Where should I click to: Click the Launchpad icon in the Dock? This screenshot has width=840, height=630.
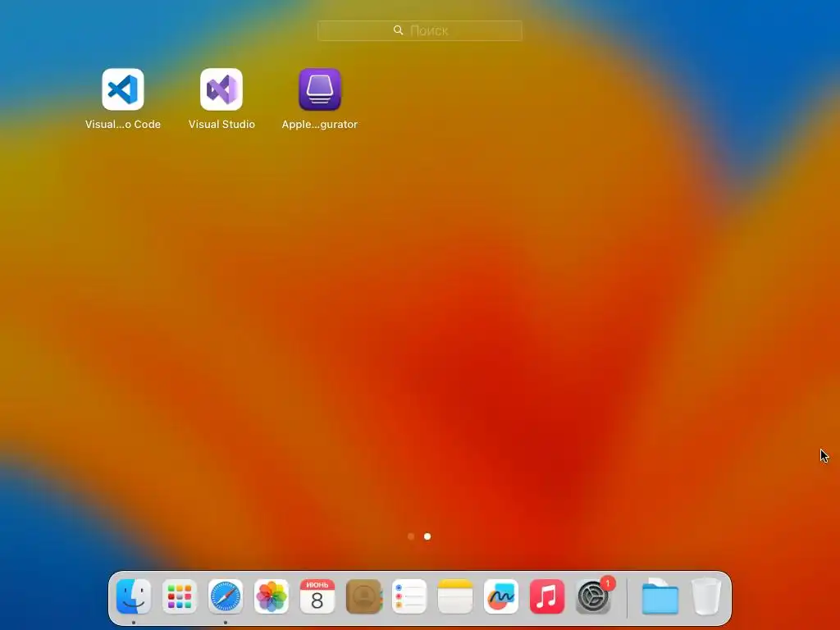180,596
